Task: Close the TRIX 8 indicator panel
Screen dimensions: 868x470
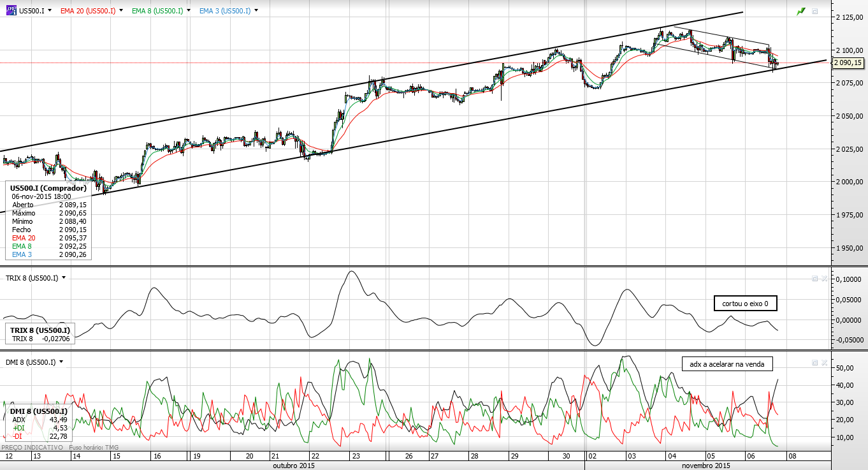Action: (x=823, y=279)
